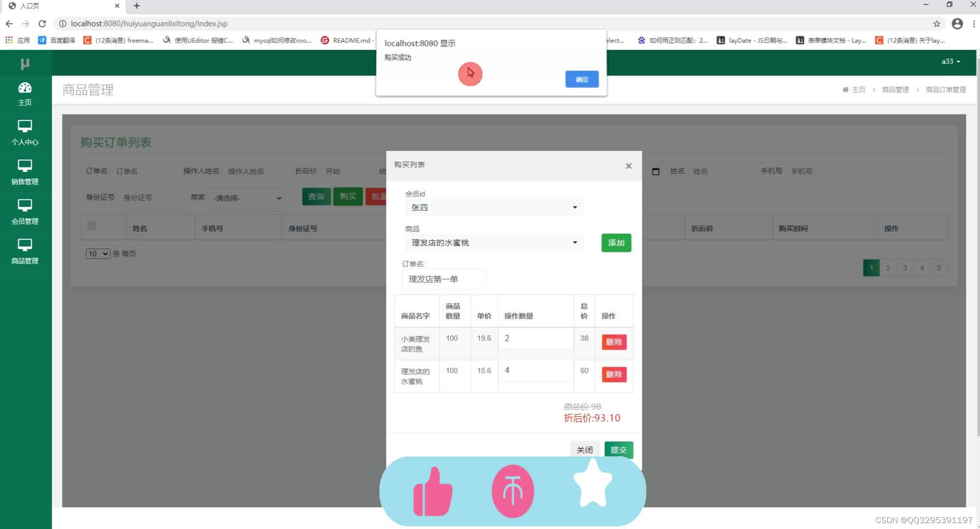980x529 pixels.
Task: Go to pagination page 4
Action: point(922,268)
